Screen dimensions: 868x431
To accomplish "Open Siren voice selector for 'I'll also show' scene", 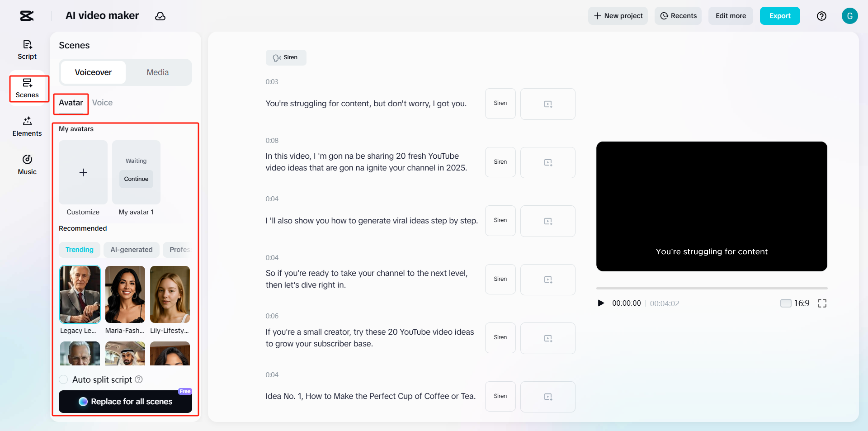I will click(500, 221).
